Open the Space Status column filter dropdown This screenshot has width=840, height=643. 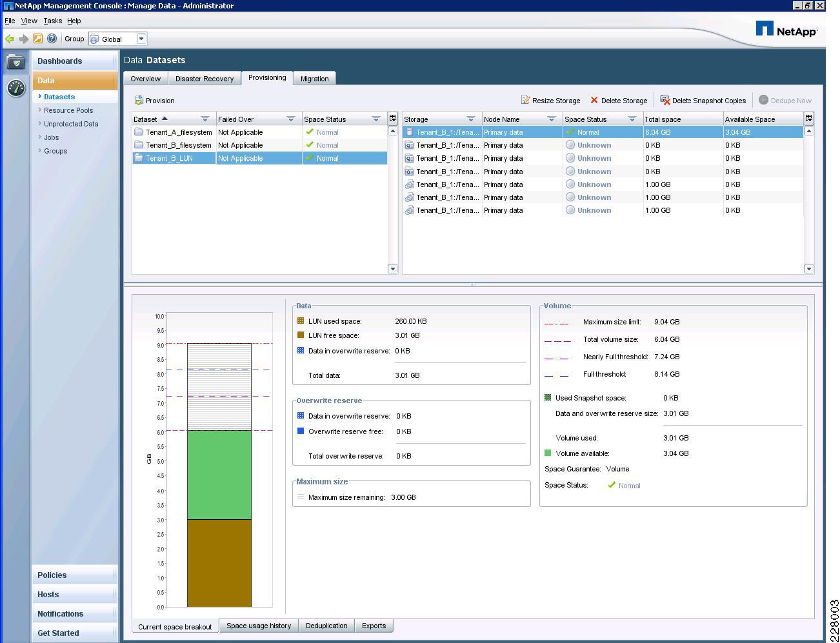[376, 119]
